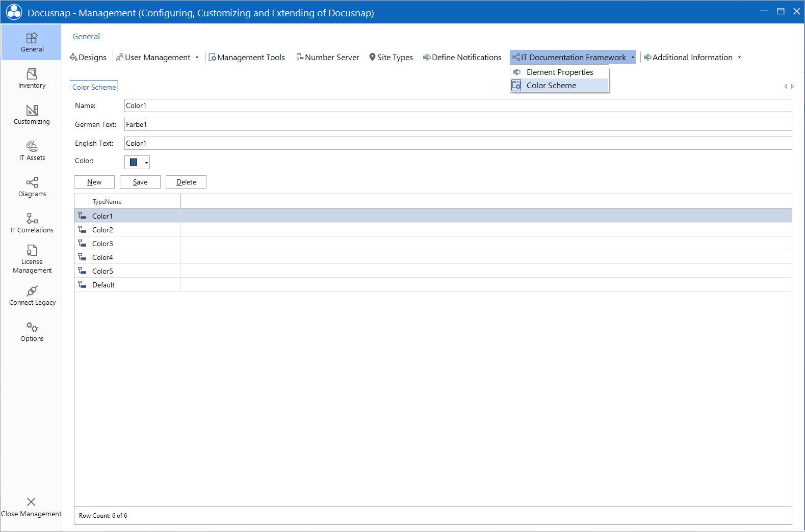
Task: Select the Color3 row in table
Action: (x=433, y=244)
